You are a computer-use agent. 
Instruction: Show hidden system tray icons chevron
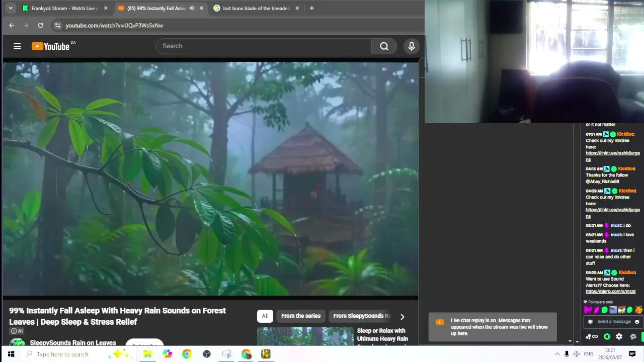557,354
